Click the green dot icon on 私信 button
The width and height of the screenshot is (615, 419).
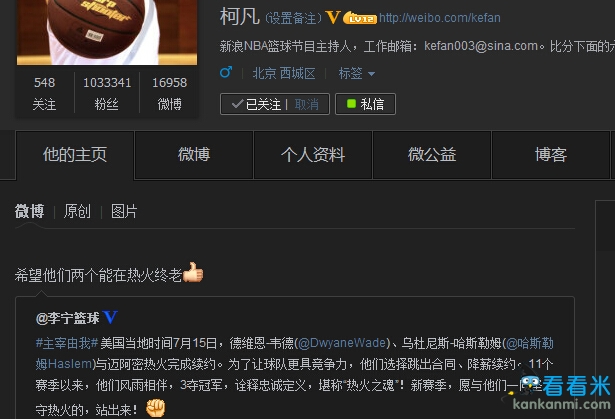(351, 104)
